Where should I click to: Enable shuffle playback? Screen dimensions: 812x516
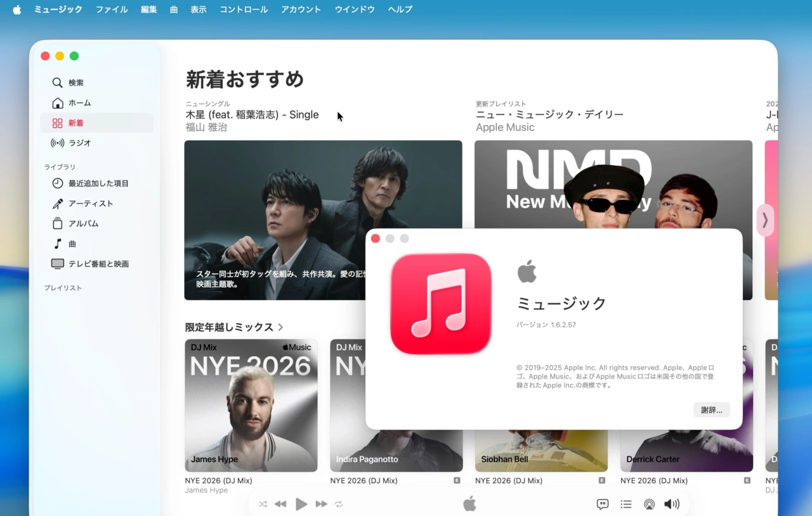[263, 504]
